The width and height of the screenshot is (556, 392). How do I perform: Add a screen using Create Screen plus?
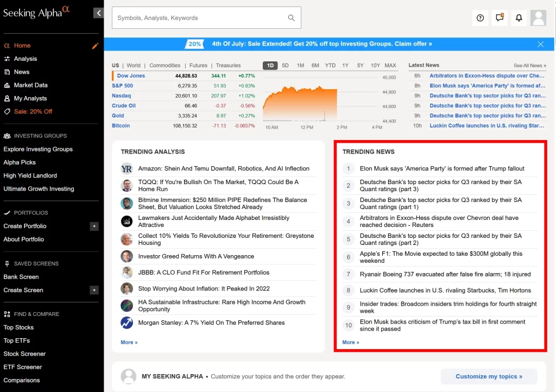[x=94, y=290]
